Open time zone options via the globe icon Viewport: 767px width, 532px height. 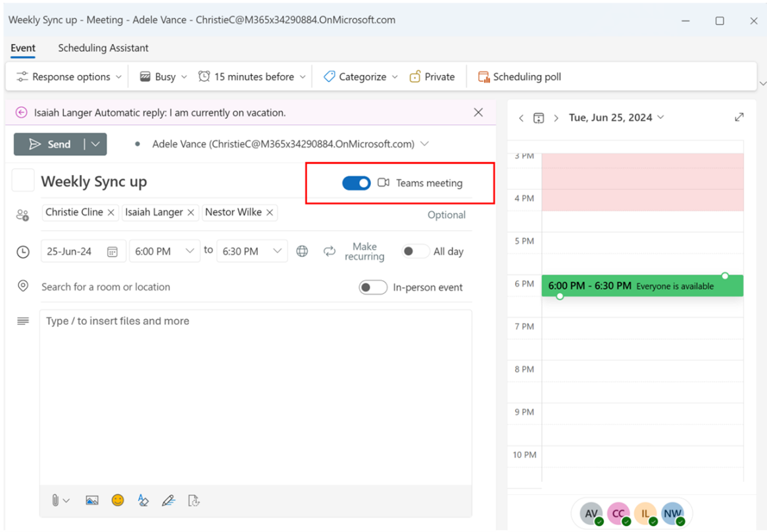point(302,251)
